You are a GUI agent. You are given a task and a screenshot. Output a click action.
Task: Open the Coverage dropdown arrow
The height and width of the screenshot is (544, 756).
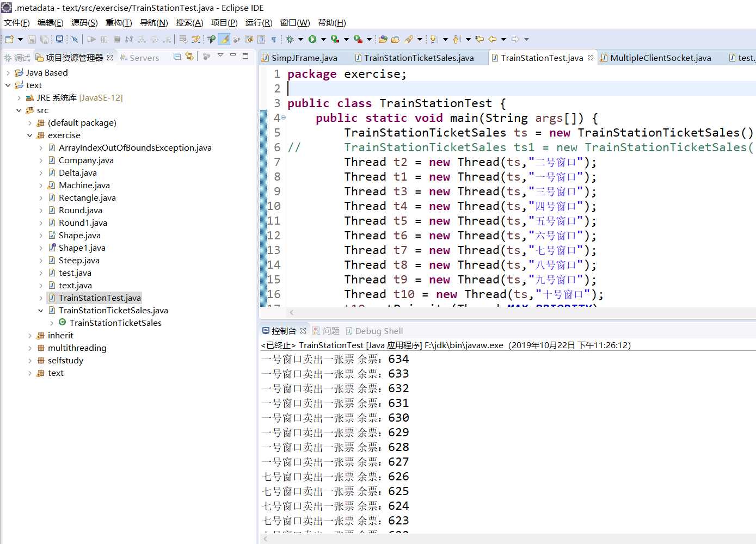click(346, 39)
